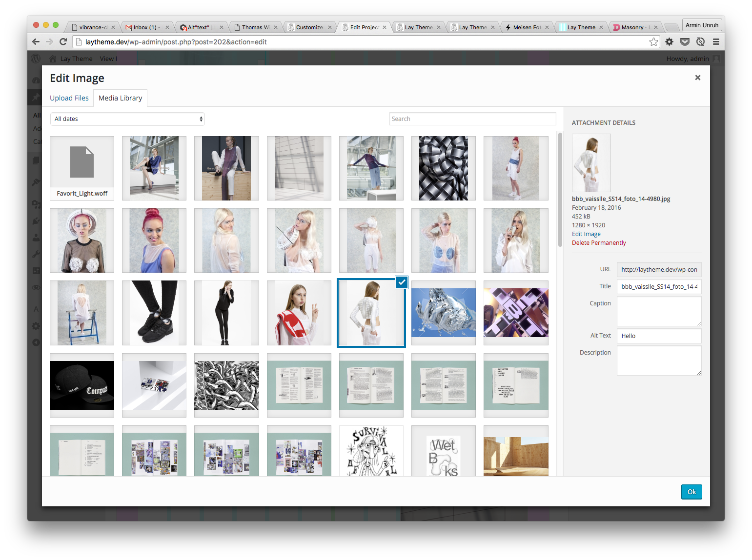This screenshot has height=560, width=752.
Task: Click the blue checkmark on selected image
Action: click(x=401, y=282)
